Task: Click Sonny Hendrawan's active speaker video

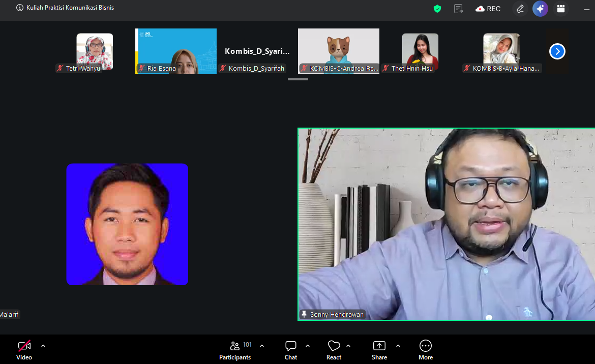Action: click(447, 224)
